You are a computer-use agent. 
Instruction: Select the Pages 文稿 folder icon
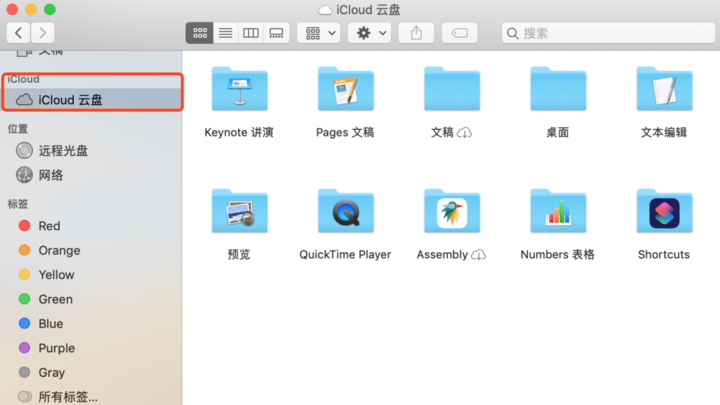[346, 89]
